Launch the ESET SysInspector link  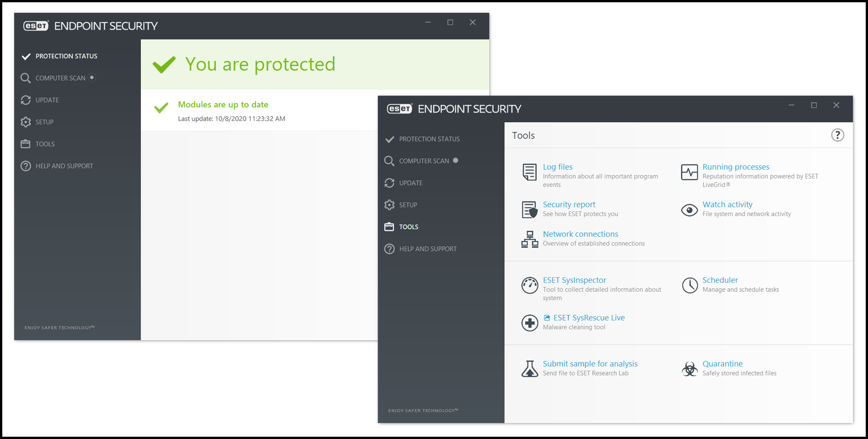coord(574,280)
